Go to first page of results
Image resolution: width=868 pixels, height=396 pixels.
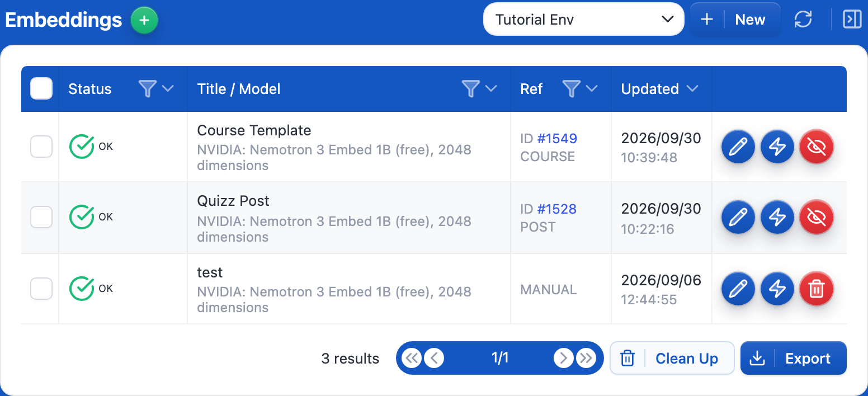[412, 358]
